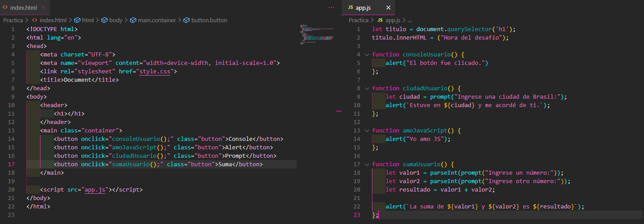Open ellipsis symbol breadcrumb after app.js
This screenshot has height=224, width=644.
pyautogui.click(x=410, y=20)
